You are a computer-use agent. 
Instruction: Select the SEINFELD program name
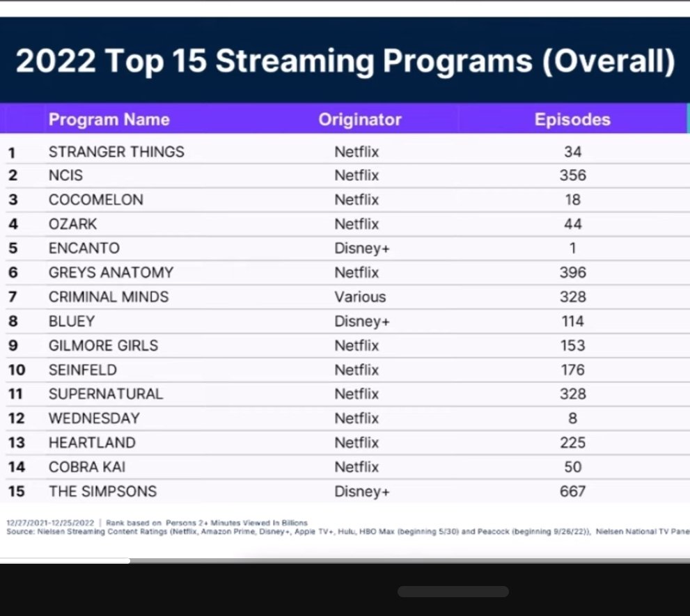(x=83, y=370)
